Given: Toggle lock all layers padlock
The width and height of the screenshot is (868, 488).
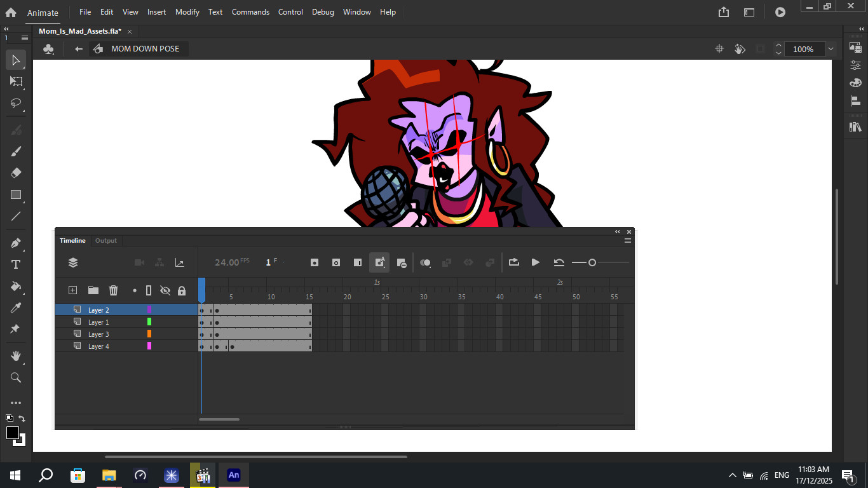Looking at the screenshot, I should click(182, 290).
